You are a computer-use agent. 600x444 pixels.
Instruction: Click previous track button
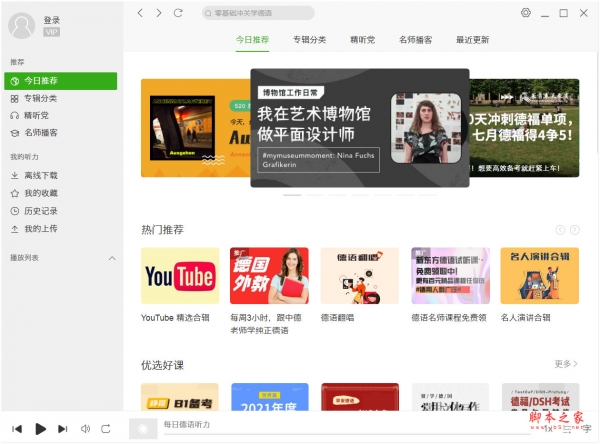tap(17, 429)
